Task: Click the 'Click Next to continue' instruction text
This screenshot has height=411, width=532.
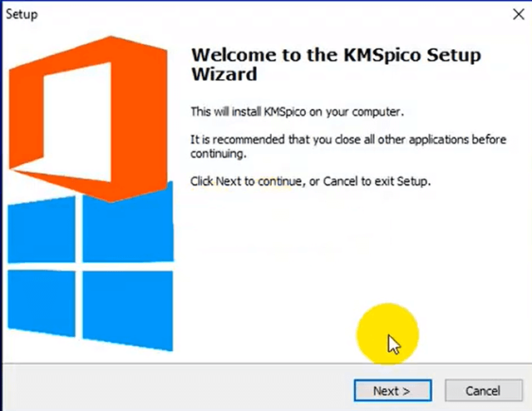Action: tap(310, 181)
